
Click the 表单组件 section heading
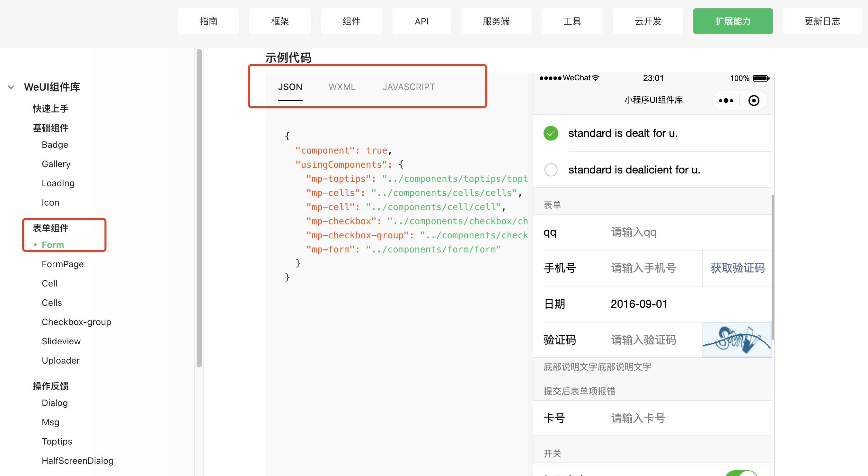click(50, 228)
